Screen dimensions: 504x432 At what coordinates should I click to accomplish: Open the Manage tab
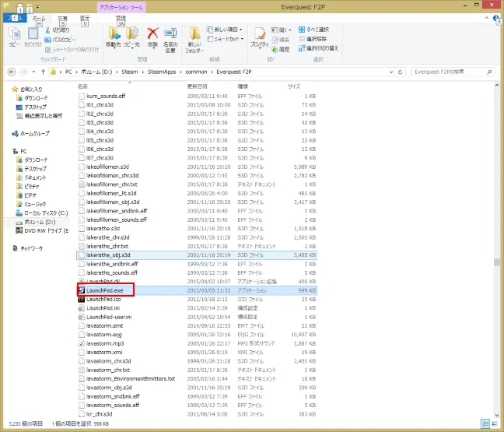[x=121, y=19]
